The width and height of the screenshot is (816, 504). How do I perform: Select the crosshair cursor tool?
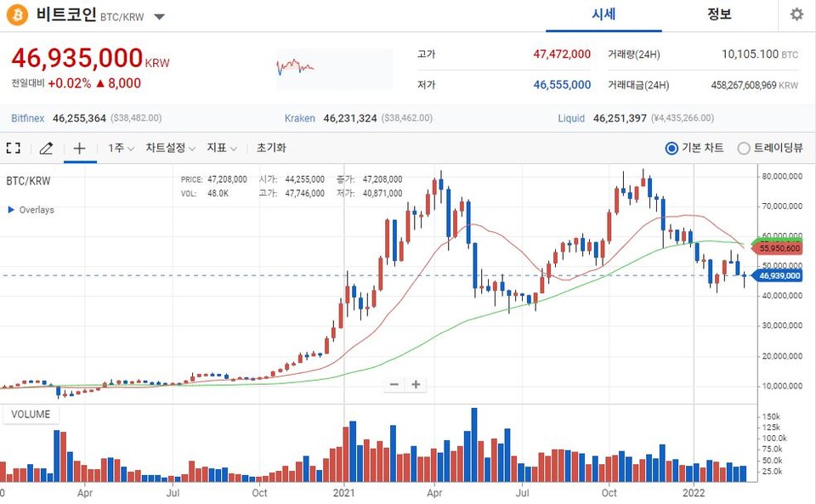tap(79, 148)
